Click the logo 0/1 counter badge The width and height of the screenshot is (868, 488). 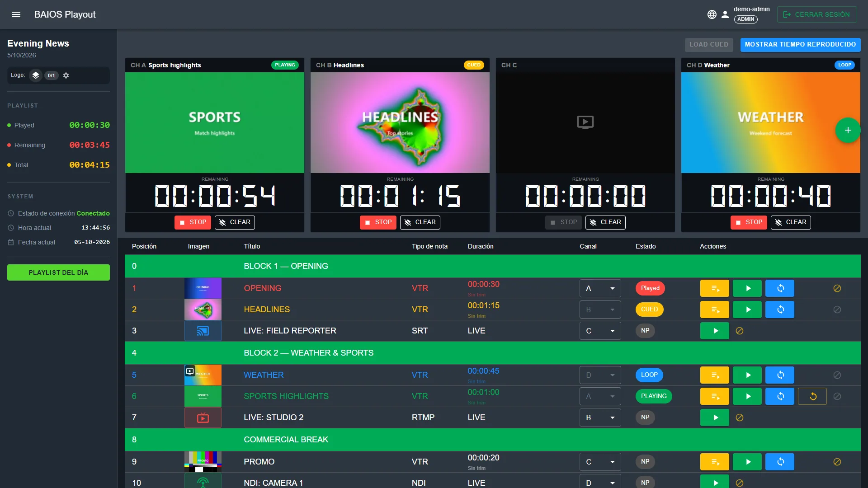click(x=52, y=75)
